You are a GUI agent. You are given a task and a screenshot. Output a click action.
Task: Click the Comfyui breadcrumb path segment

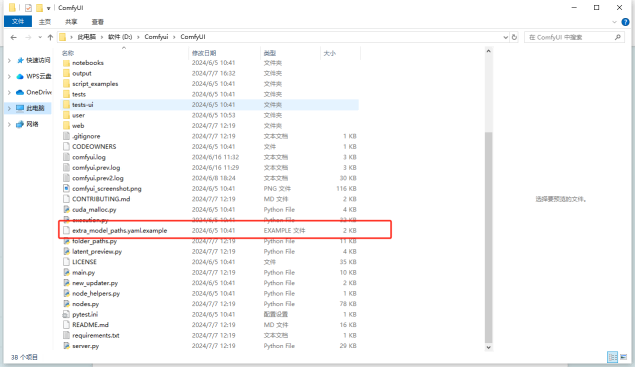tap(156, 37)
